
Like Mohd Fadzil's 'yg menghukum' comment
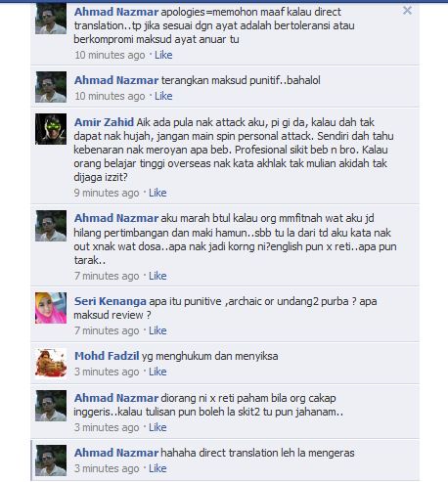tap(157, 372)
